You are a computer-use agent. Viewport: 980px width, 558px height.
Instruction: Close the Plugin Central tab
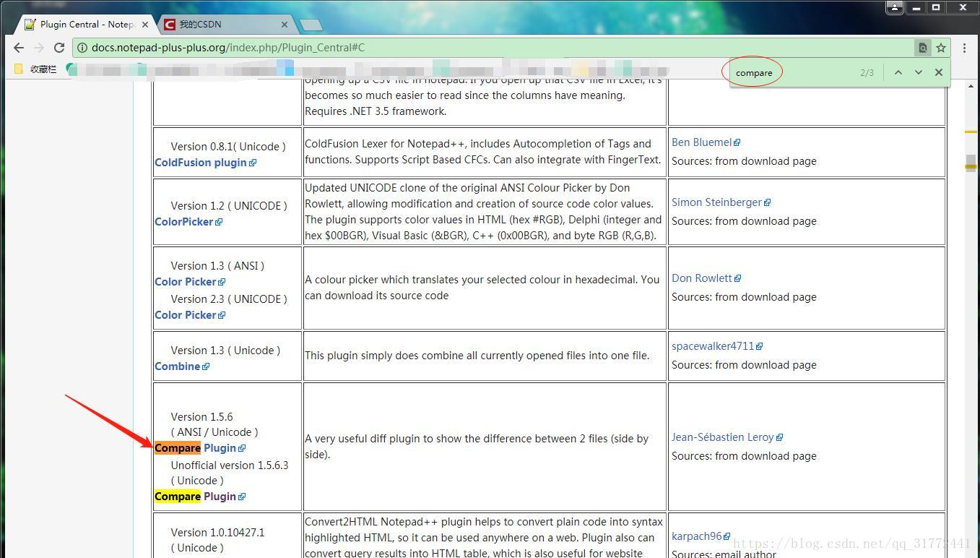(145, 24)
